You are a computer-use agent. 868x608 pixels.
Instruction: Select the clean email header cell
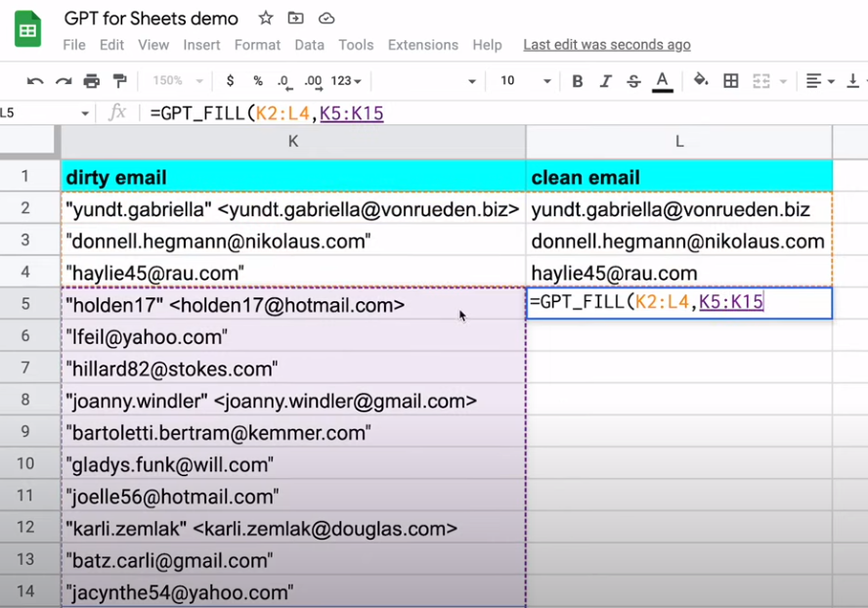[678, 177]
